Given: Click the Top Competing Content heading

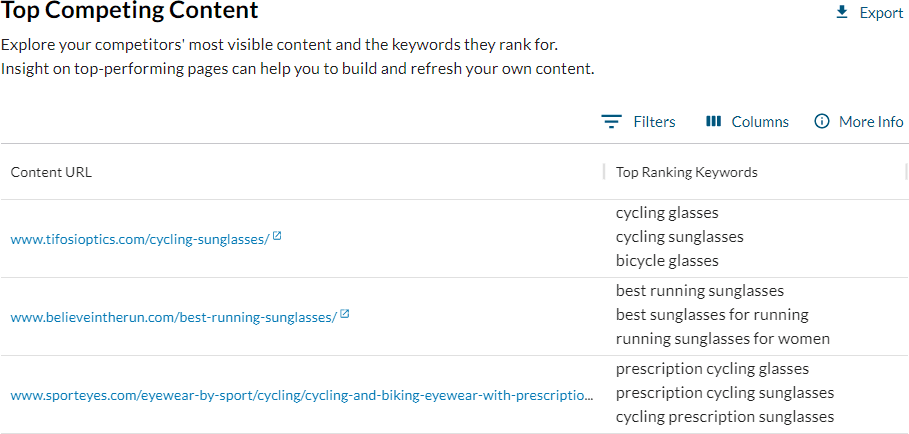Looking at the screenshot, I should coord(130,12).
